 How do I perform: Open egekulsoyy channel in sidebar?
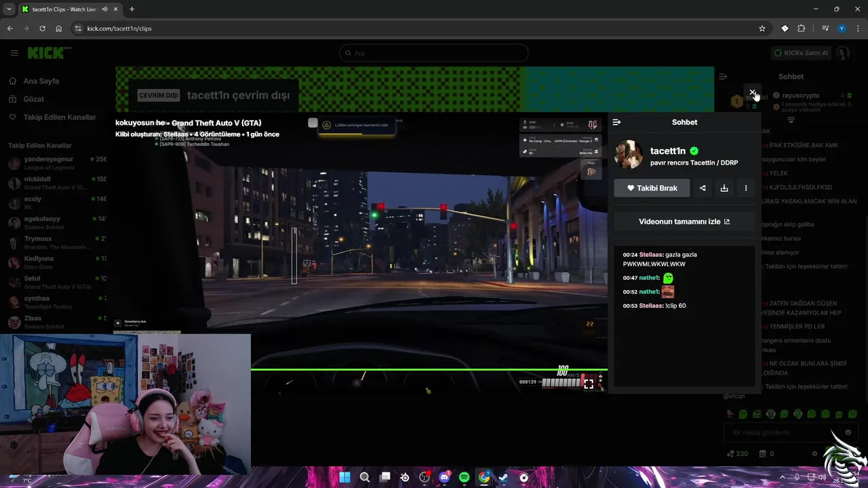click(x=56, y=223)
